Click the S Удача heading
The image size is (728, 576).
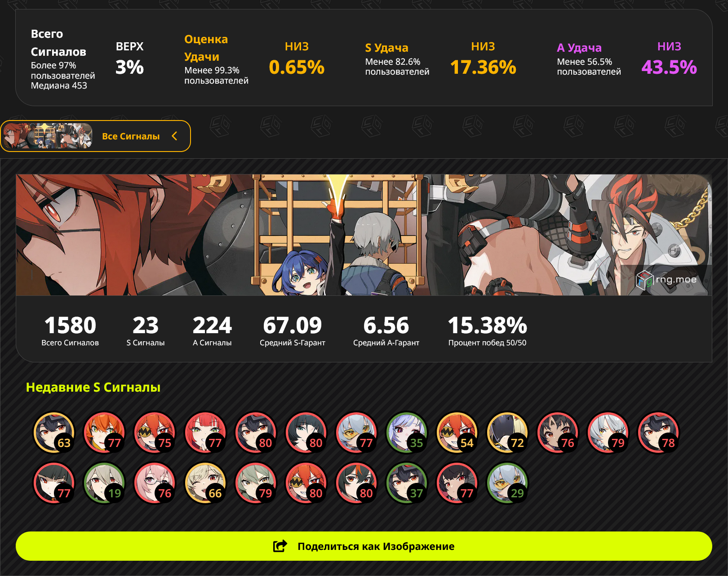tap(386, 48)
